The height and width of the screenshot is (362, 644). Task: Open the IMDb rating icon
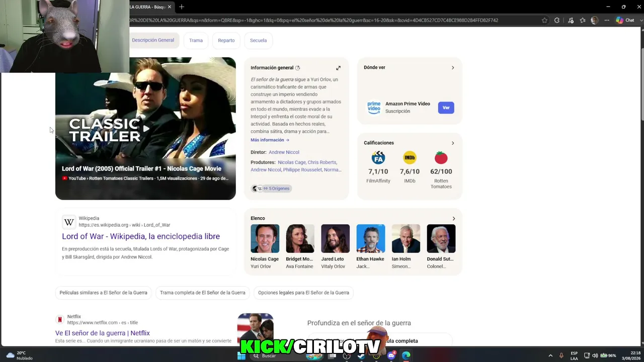coord(410,158)
